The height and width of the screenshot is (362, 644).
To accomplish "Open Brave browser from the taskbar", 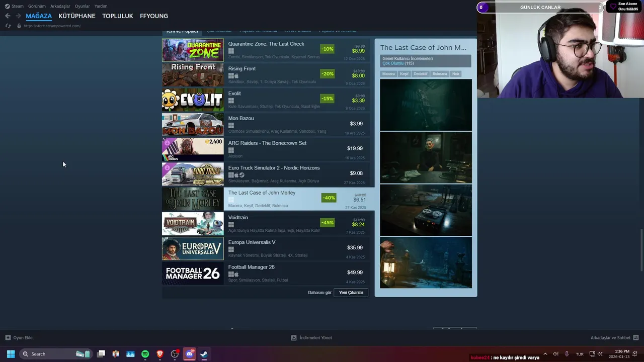I will pos(160,354).
